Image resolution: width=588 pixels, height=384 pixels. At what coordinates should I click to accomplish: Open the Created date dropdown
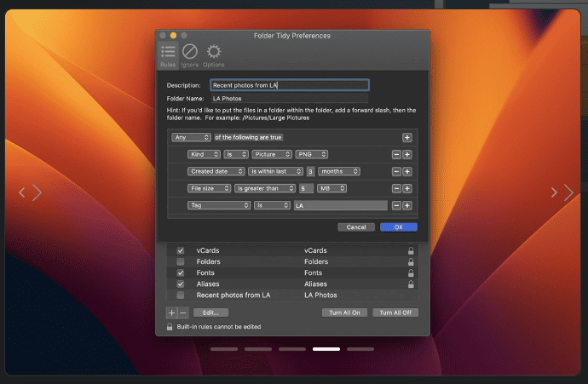point(216,171)
